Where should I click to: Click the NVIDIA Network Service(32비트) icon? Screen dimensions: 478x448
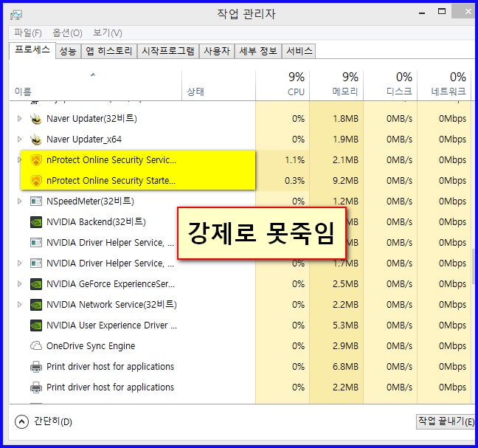(x=36, y=305)
